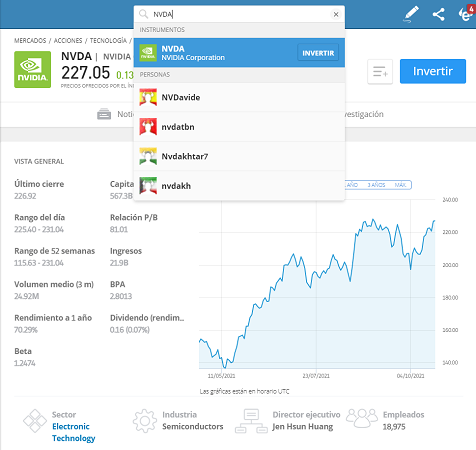The image size is (476, 450).
Task: Click the large blue Invertir button
Action: (x=433, y=71)
